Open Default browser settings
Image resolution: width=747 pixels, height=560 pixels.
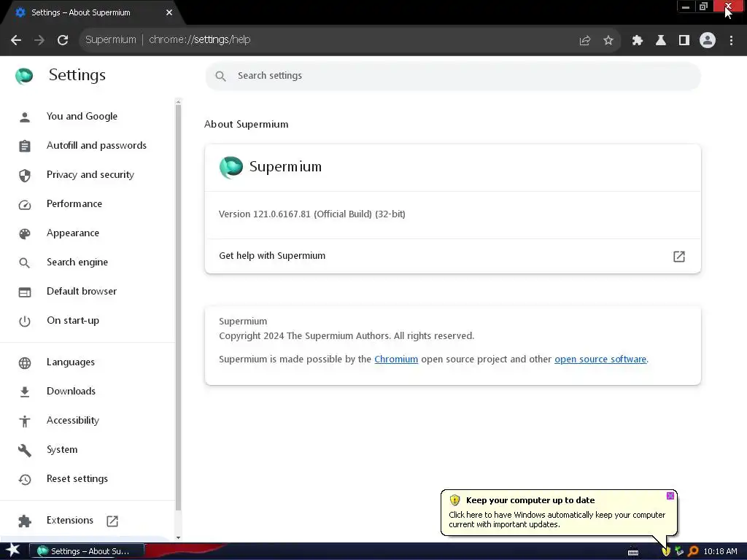point(82,291)
